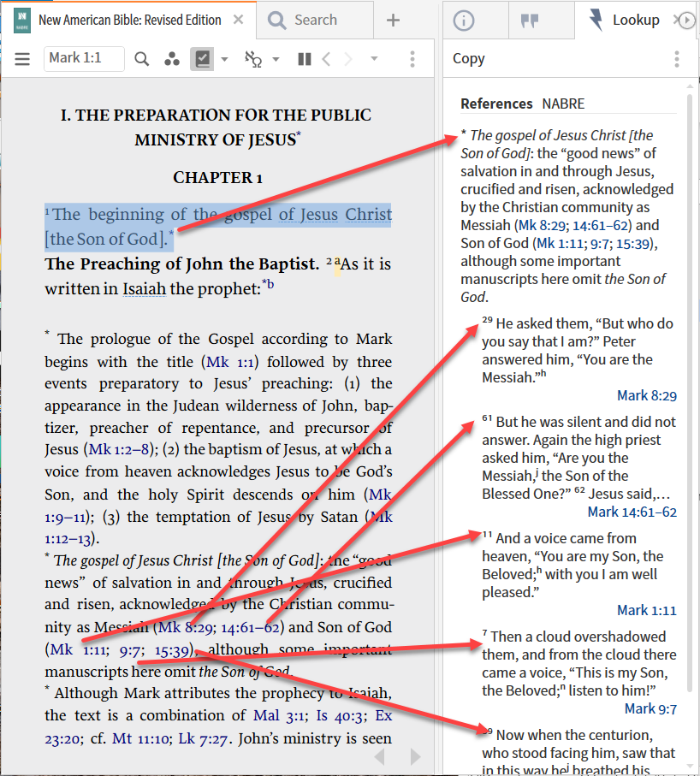Click Mk 1:1 link in prologue footnote
This screenshot has height=776, width=700.
[229, 362]
